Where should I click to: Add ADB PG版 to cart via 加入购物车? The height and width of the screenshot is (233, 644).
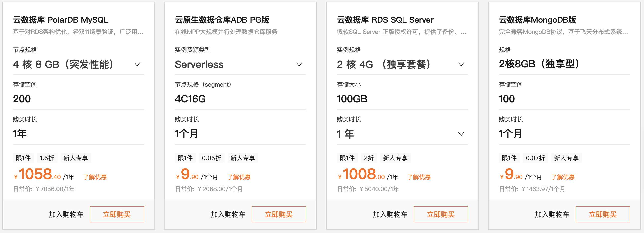coord(228,214)
